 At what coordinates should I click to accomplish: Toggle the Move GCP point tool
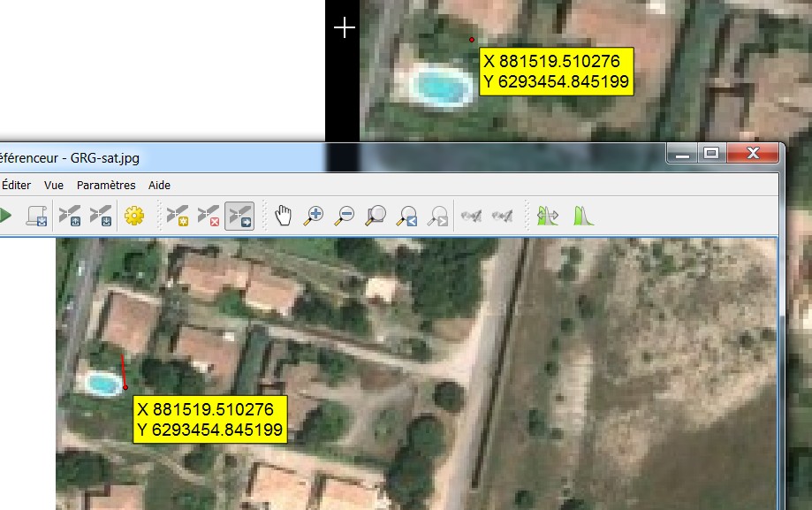point(239,216)
